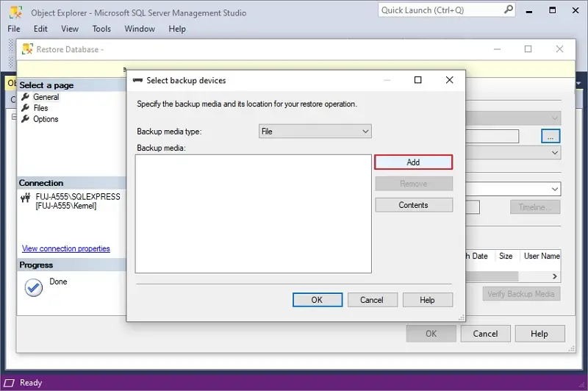
Task: Confirm with OK in Select backup devices dialog
Action: tap(318, 300)
